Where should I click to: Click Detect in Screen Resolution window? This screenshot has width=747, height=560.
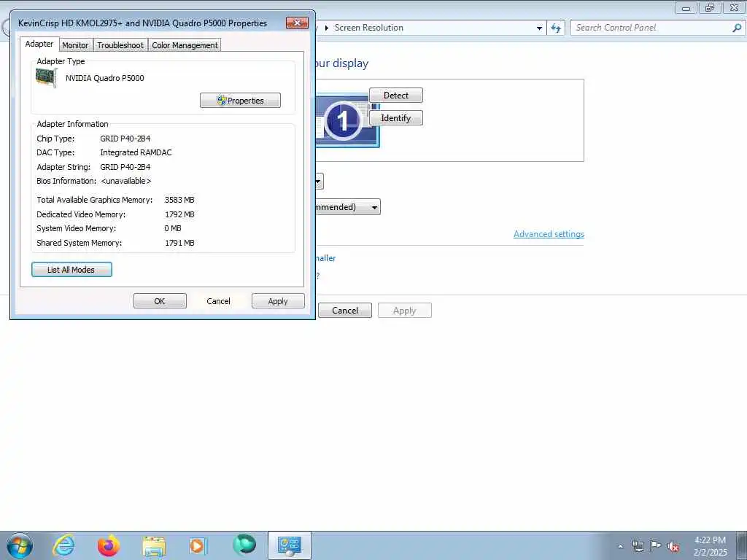pos(396,96)
